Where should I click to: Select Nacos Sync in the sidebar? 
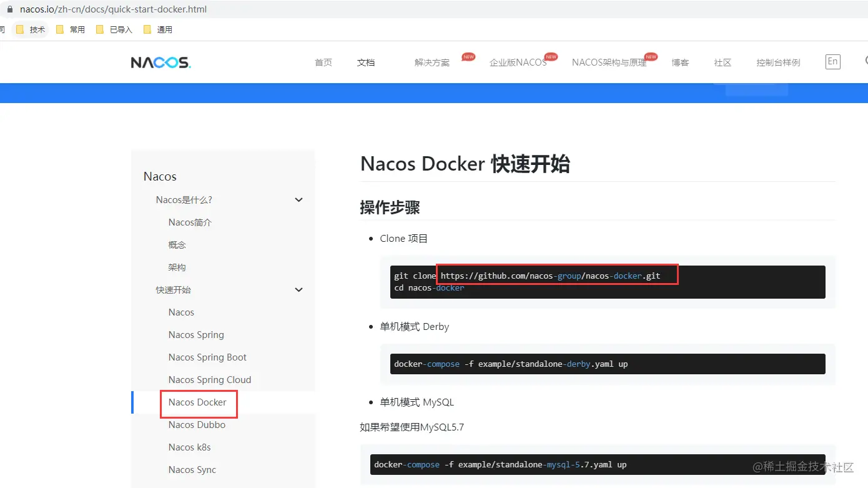tap(192, 469)
